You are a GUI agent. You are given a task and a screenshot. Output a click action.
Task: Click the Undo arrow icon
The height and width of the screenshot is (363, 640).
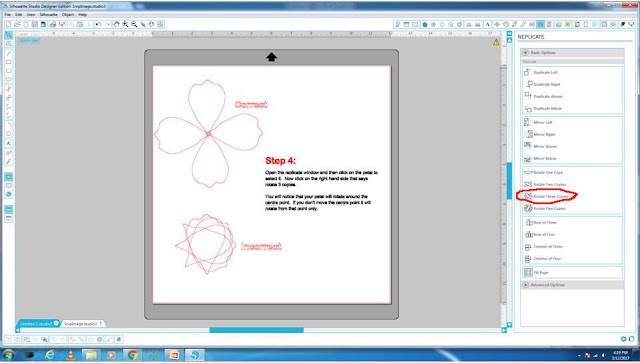click(98, 24)
